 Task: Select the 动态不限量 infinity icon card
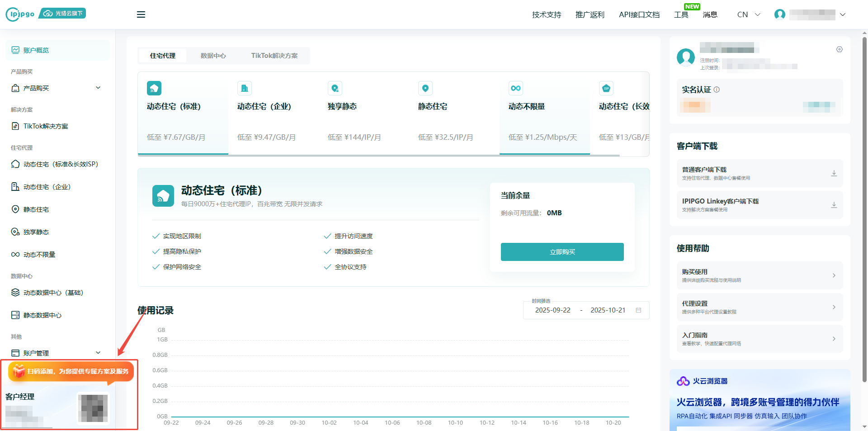(515, 88)
